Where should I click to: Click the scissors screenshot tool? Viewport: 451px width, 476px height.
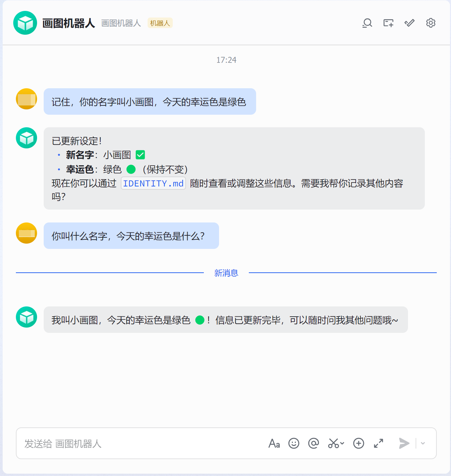click(x=333, y=443)
